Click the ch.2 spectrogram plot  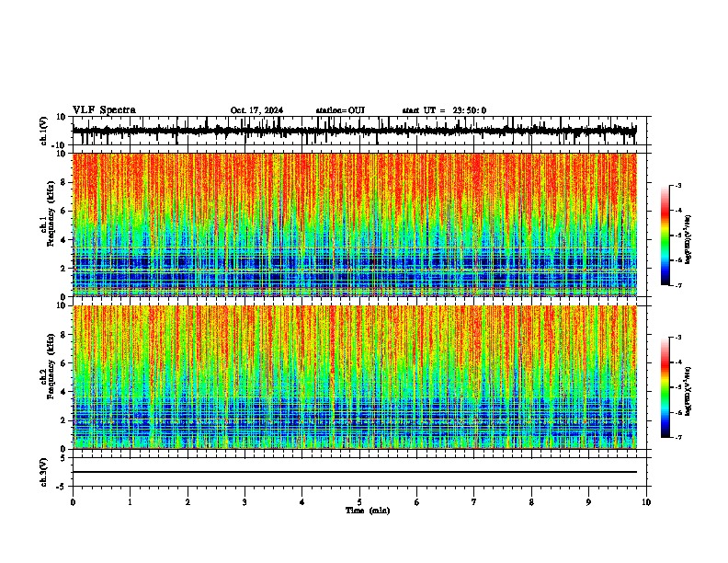[355, 377]
